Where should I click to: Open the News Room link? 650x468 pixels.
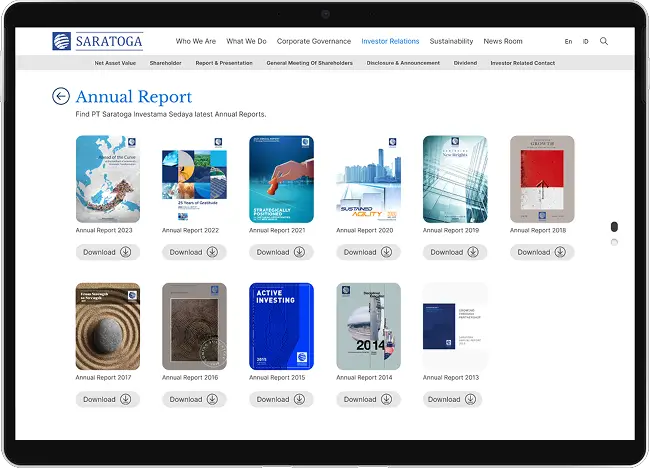(x=503, y=42)
